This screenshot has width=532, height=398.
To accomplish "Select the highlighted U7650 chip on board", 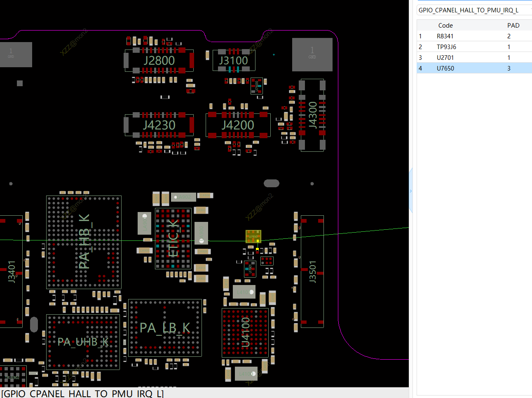I will click(253, 236).
